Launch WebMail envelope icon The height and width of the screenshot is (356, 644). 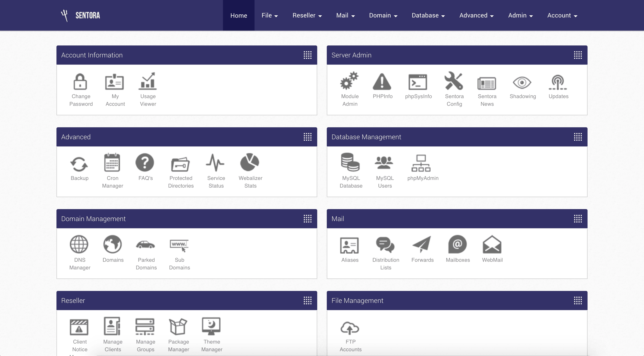coord(492,245)
